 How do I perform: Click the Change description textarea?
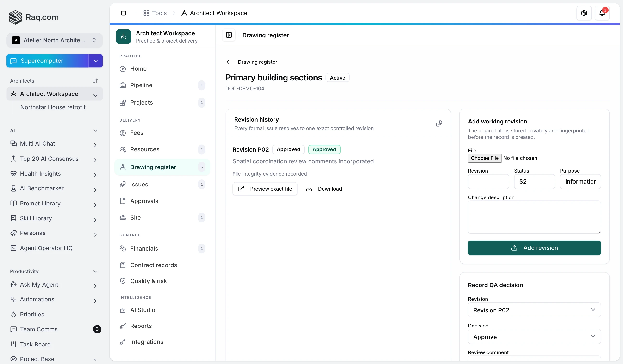pyautogui.click(x=534, y=217)
